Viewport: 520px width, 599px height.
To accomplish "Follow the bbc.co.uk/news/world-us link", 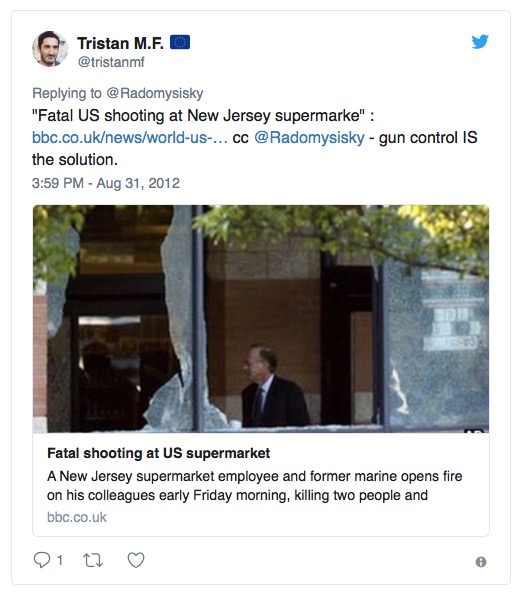I will [x=130, y=138].
